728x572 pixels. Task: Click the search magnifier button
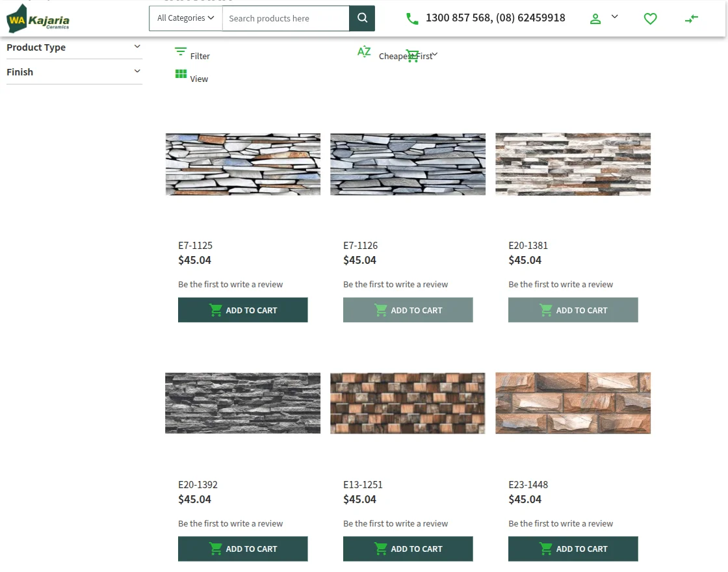click(x=362, y=18)
